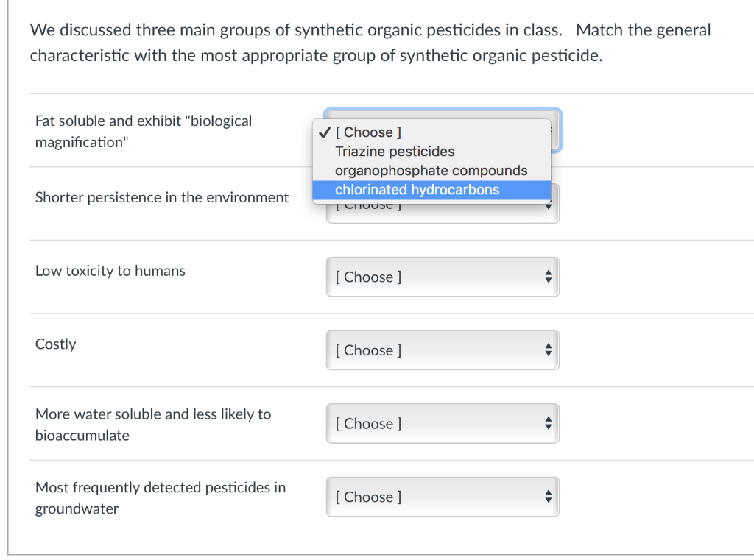Open dropdown for "More water soluble" characteristic

click(442, 424)
